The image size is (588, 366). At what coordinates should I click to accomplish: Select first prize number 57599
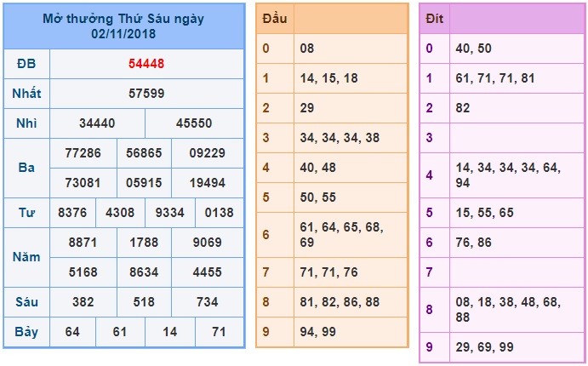click(146, 94)
